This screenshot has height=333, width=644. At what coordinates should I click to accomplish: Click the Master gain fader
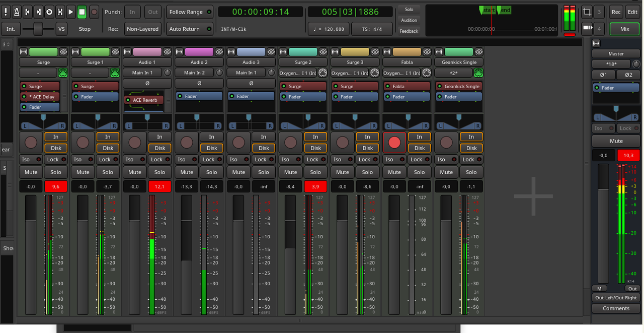coord(603,223)
